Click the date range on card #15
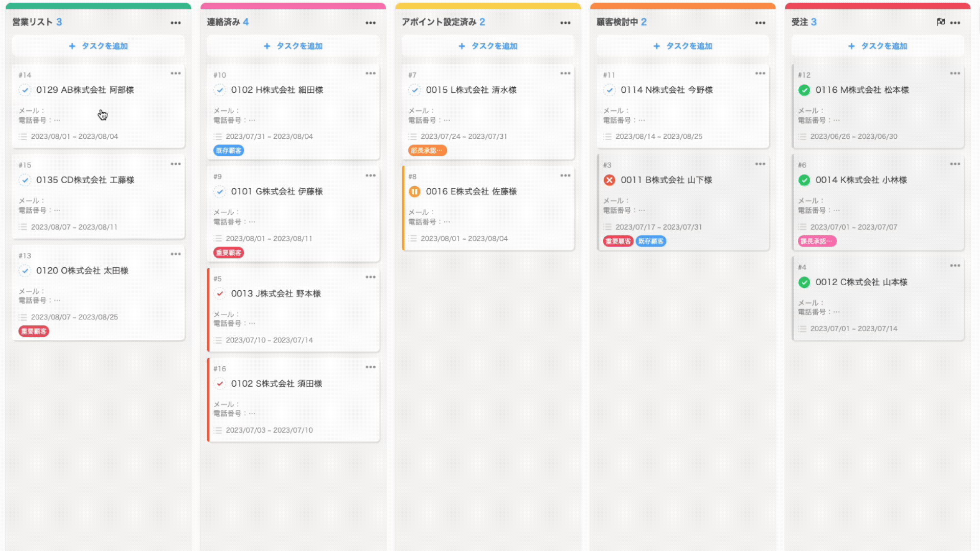Viewport: 980px width, 551px height. click(x=74, y=227)
